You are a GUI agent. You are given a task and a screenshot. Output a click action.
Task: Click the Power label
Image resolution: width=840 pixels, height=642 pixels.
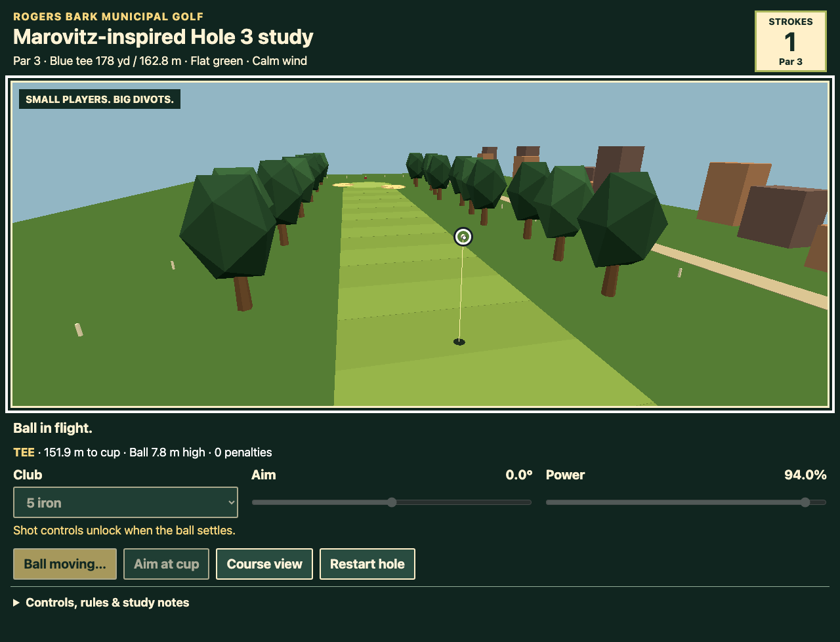coord(565,475)
